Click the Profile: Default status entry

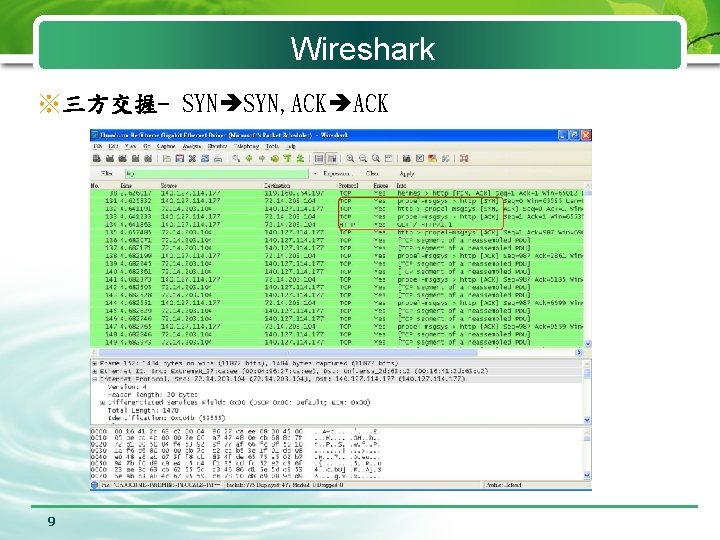(504, 485)
